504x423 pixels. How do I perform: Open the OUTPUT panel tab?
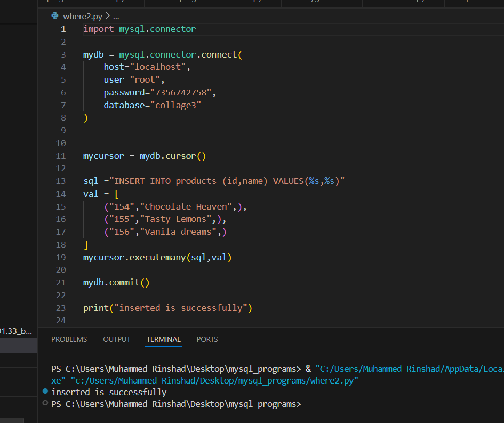pos(116,339)
